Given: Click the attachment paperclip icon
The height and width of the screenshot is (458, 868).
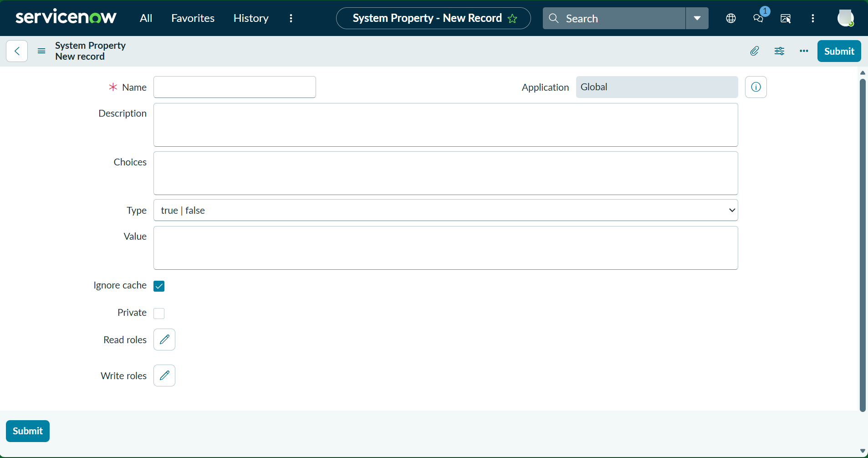Looking at the screenshot, I should 755,51.
